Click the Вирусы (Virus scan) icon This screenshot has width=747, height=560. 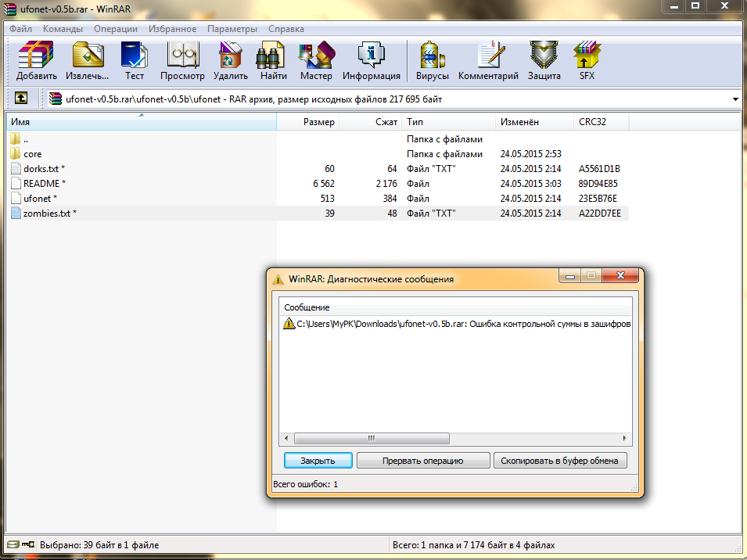[x=432, y=54]
